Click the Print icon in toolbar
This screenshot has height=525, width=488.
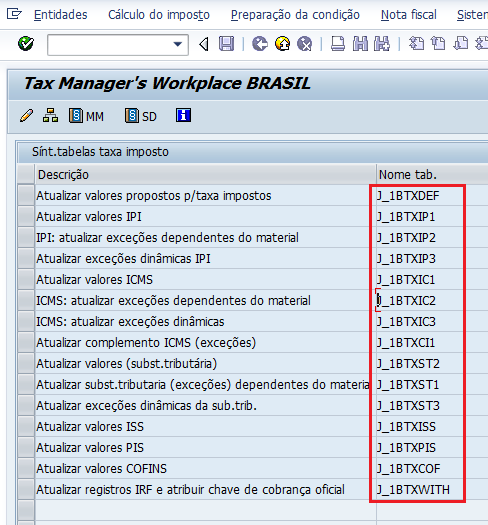point(338,44)
